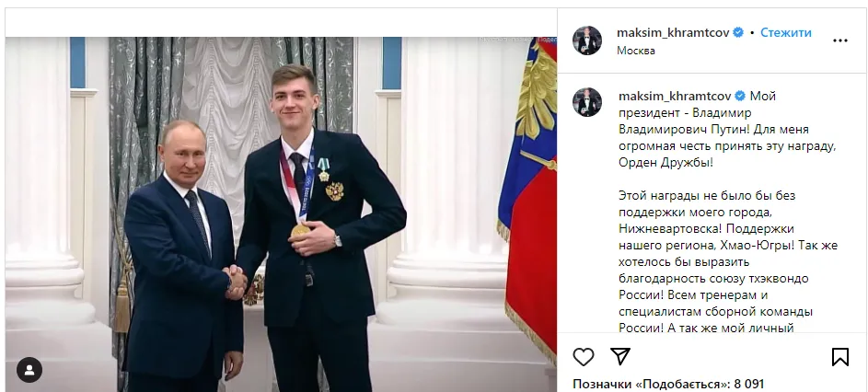Image resolution: width=868 pixels, height=392 pixels.
Task: Follow the account via Стежити
Action: click(x=785, y=33)
